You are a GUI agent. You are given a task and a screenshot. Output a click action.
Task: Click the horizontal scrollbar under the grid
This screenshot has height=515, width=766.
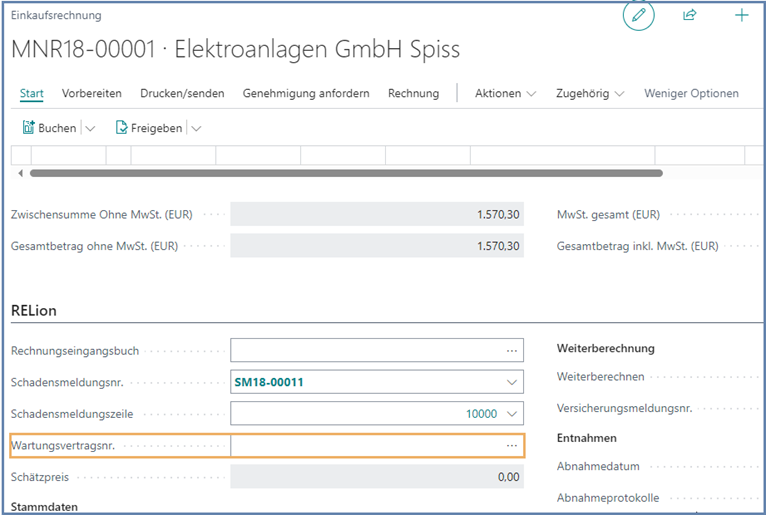(x=346, y=173)
